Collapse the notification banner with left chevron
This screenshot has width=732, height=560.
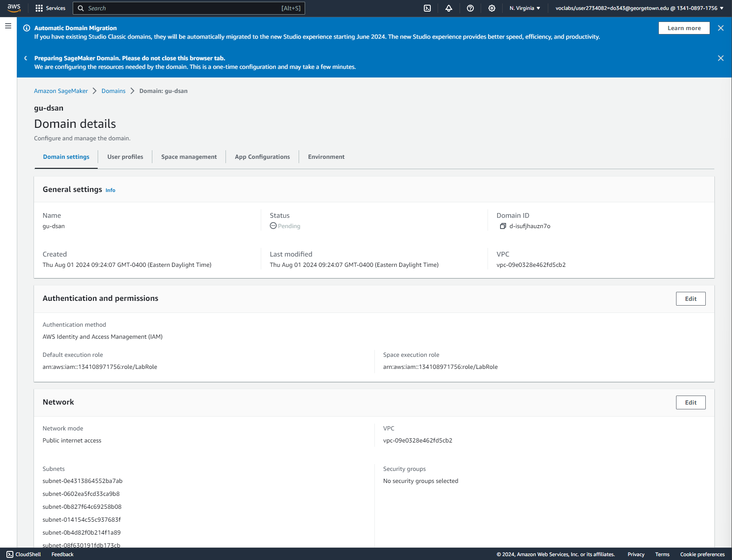tap(26, 58)
